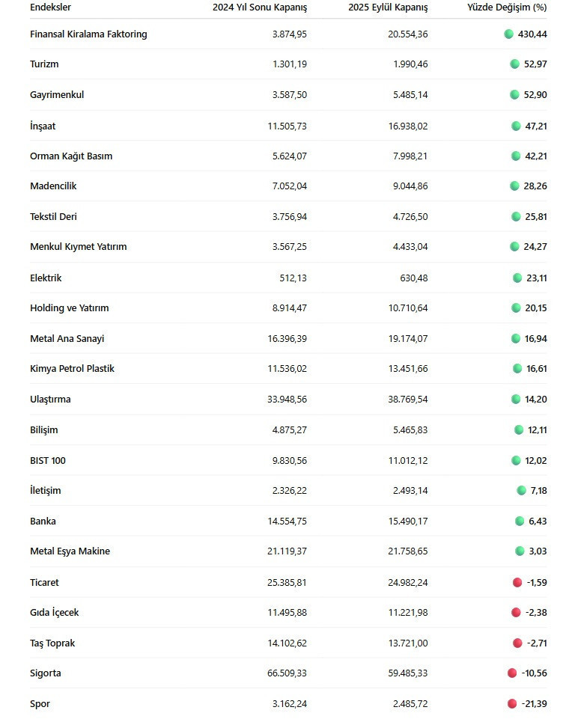Click the green indicator dot beside 430,44
Screen dimensions: 566x728
tap(509, 34)
